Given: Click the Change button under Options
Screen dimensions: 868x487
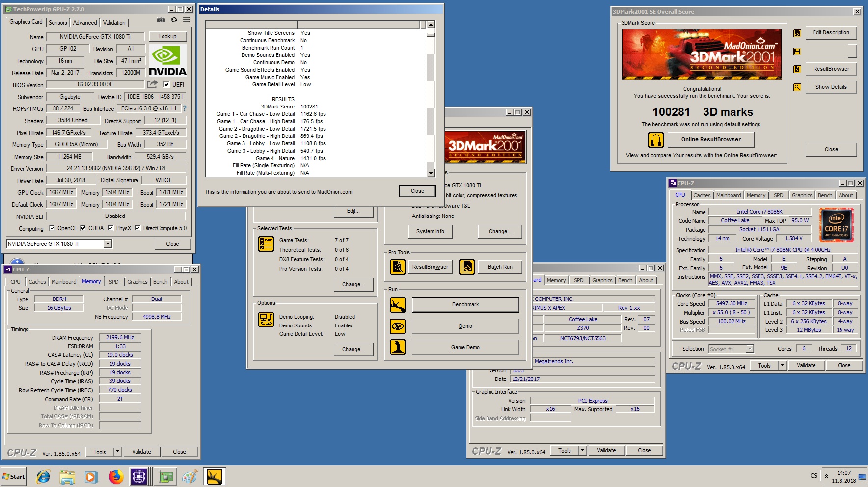Looking at the screenshot, I should pyautogui.click(x=353, y=349).
